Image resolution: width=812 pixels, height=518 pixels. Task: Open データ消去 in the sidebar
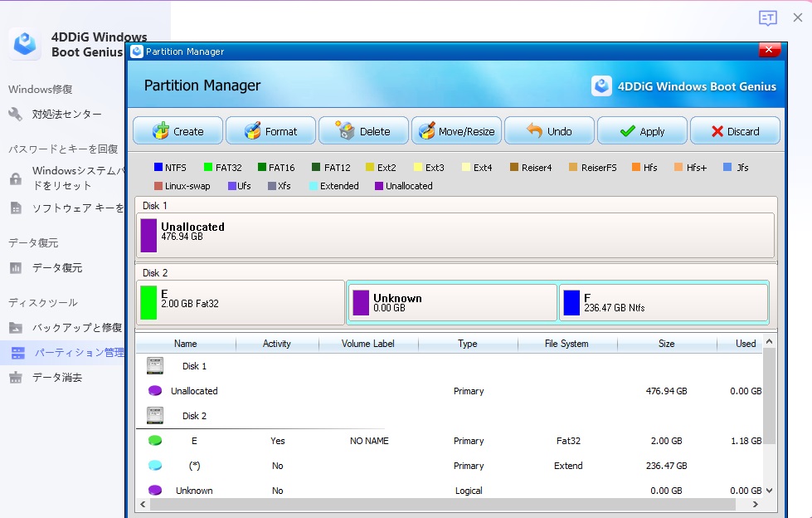(x=57, y=377)
